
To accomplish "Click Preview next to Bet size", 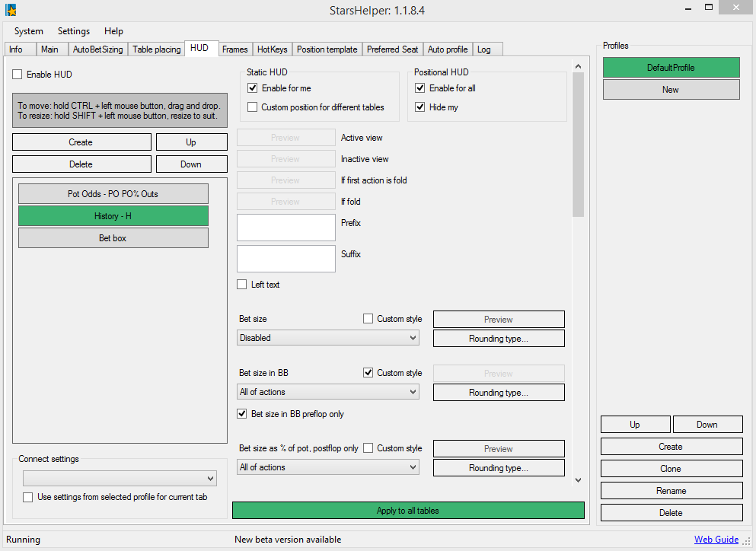I will click(x=499, y=319).
